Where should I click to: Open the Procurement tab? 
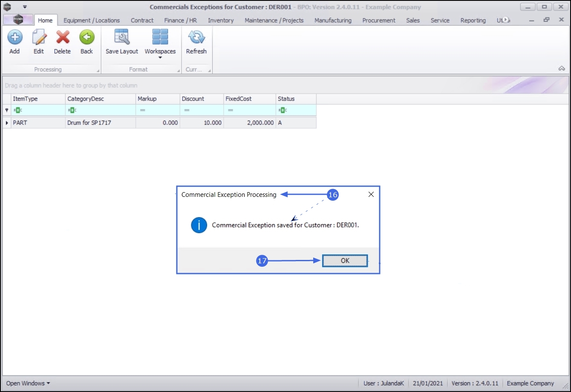[x=379, y=20]
